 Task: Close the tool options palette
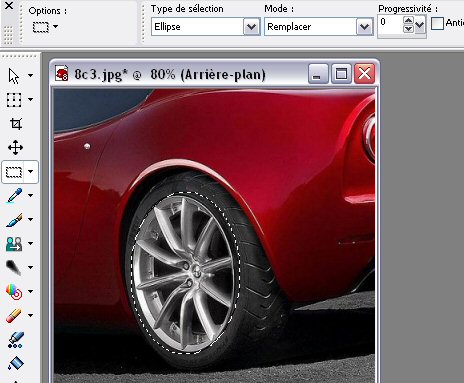point(9,6)
